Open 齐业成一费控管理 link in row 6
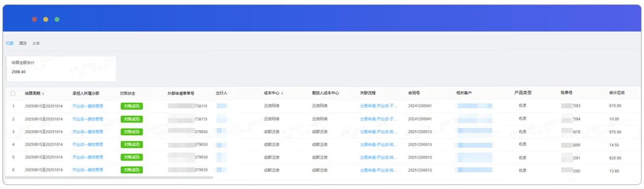The image size is (644, 189). pyautogui.click(x=88, y=170)
